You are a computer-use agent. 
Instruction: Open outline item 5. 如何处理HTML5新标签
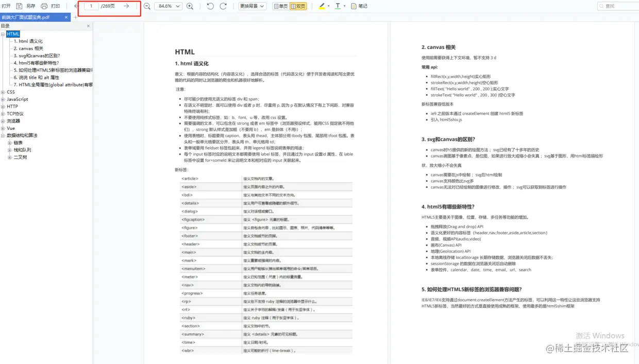[53, 70]
